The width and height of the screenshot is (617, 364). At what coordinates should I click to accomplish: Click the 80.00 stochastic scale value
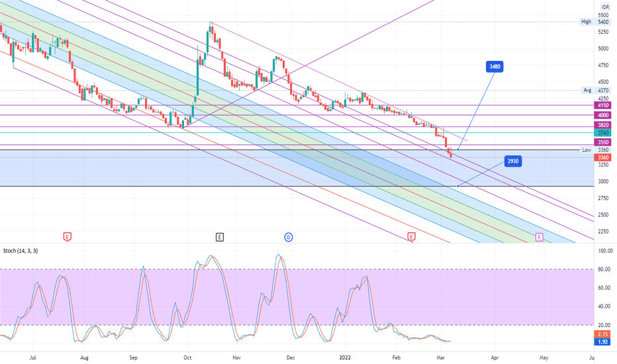(x=604, y=269)
